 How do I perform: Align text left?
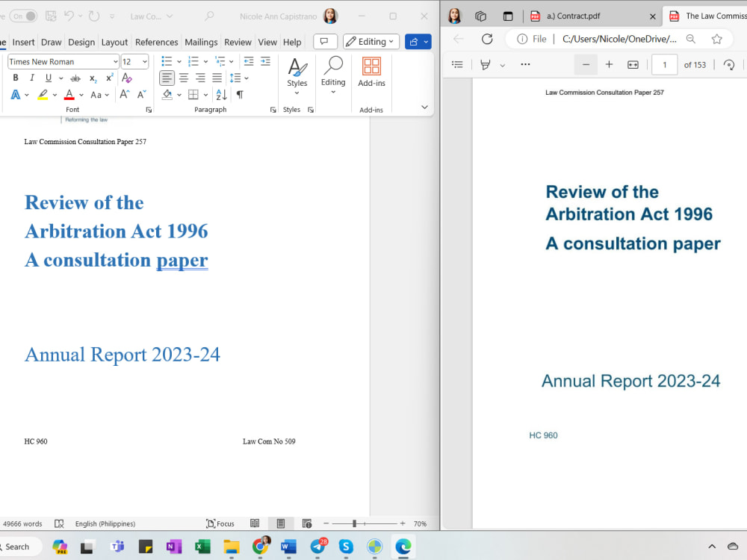pyautogui.click(x=167, y=78)
